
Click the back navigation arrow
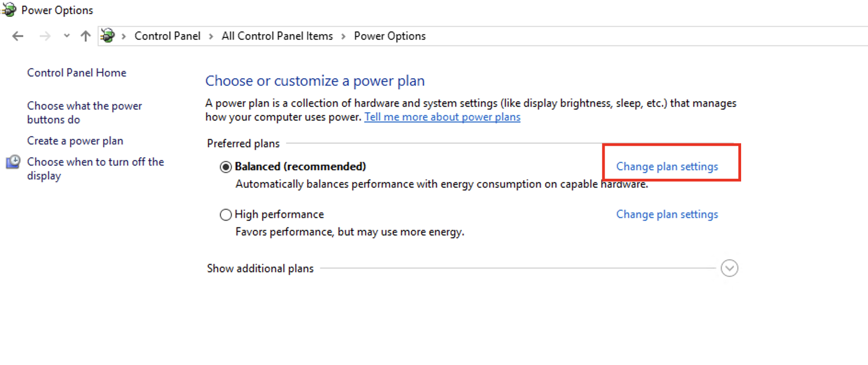click(18, 36)
